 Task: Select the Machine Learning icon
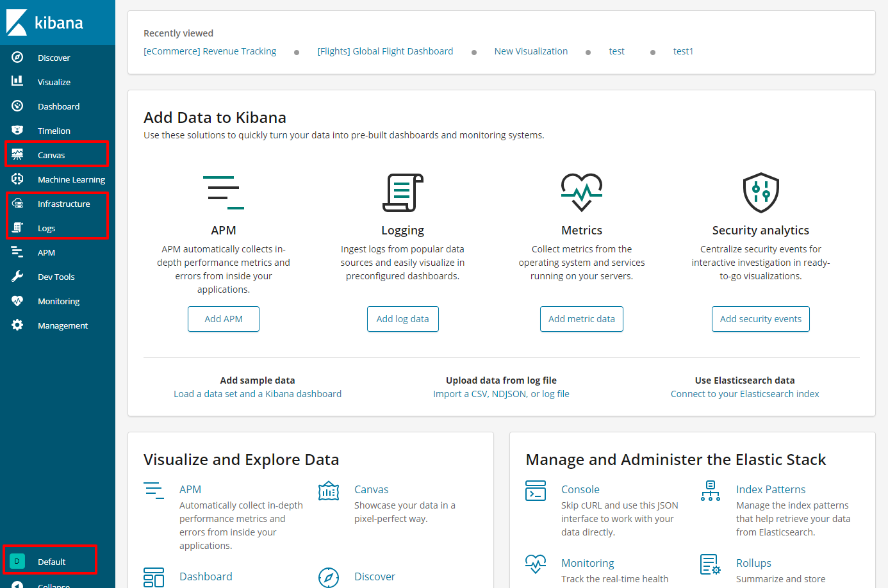tap(14, 179)
